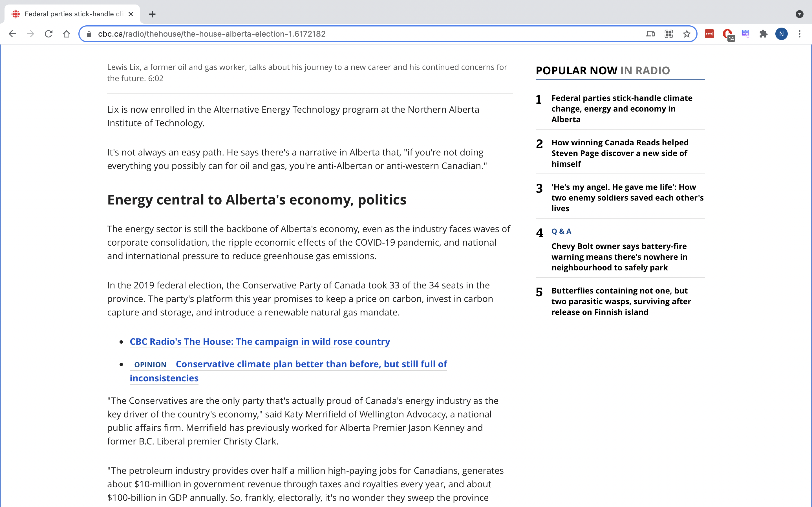Click the browser back arrow

point(12,34)
